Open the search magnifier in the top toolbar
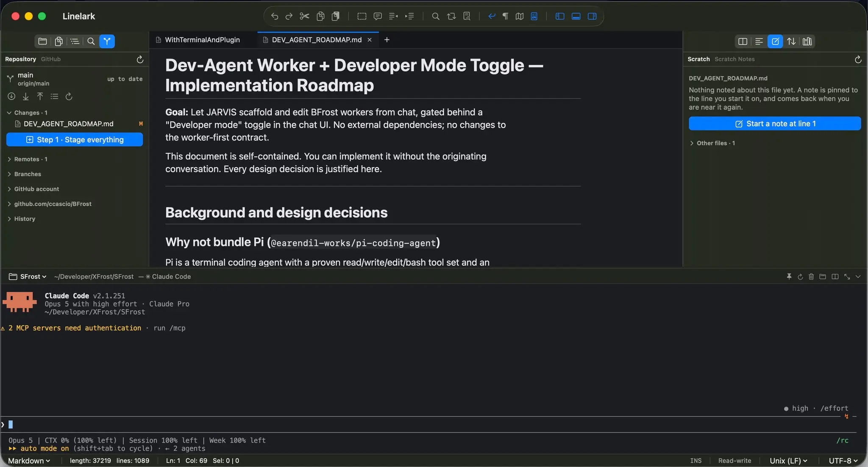 (x=435, y=16)
